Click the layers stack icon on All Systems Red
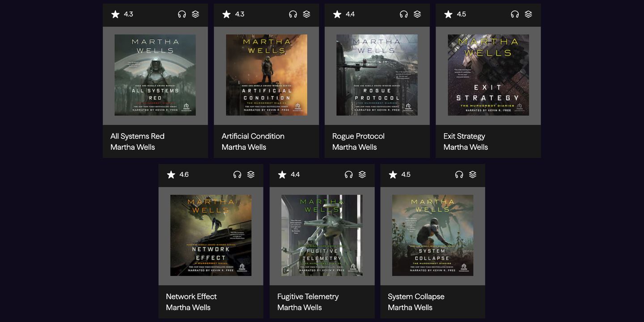Image resolution: width=644 pixels, height=322 pixels. point(195,14)
